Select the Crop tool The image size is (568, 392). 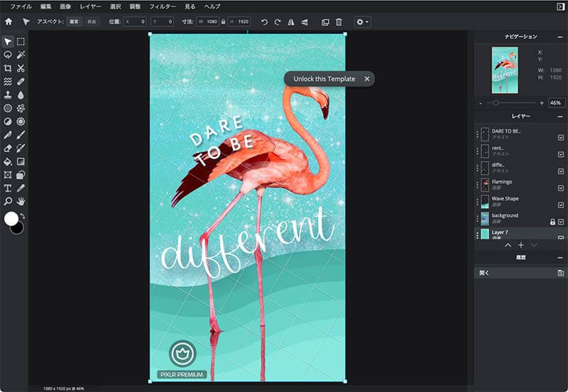pos(8,68)
